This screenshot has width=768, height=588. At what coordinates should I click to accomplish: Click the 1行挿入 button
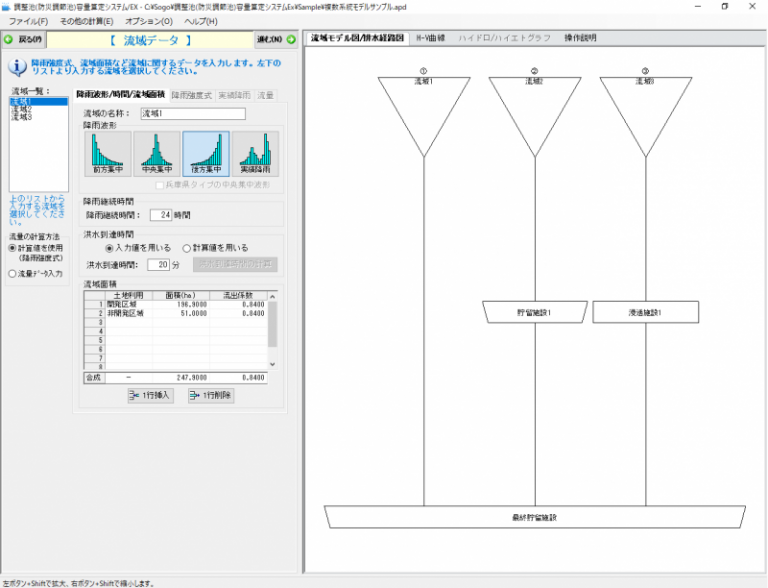150,395
